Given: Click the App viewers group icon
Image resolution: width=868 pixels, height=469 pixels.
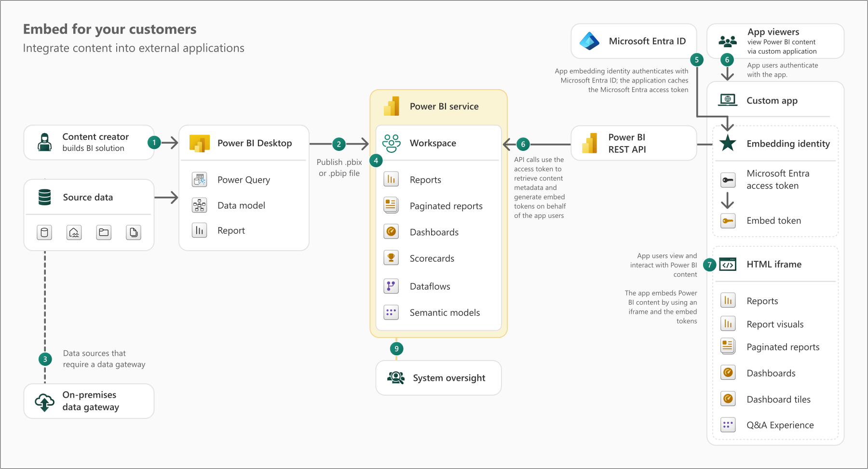Looking at the screenshot, I should (x=728, y=41).
